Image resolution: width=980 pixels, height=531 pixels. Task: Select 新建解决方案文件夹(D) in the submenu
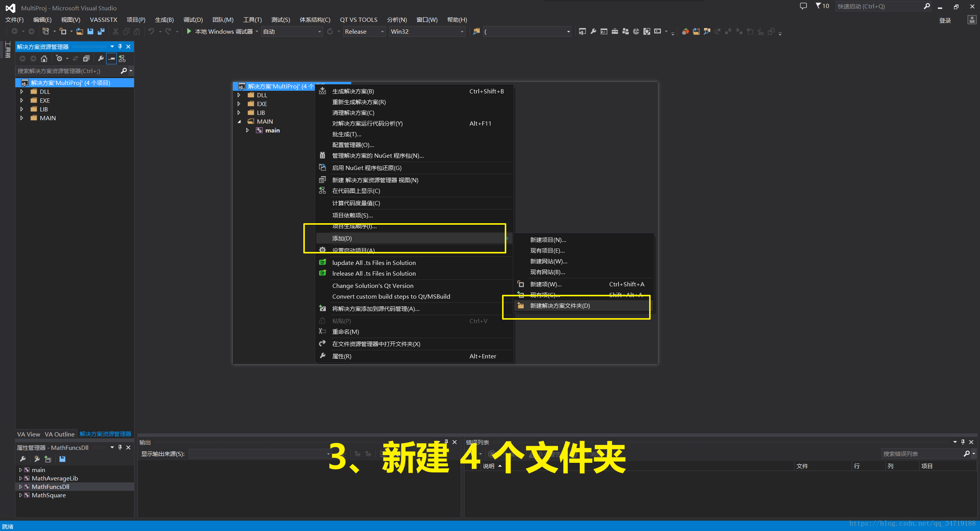pyautogui.click(x=583, y=306)
